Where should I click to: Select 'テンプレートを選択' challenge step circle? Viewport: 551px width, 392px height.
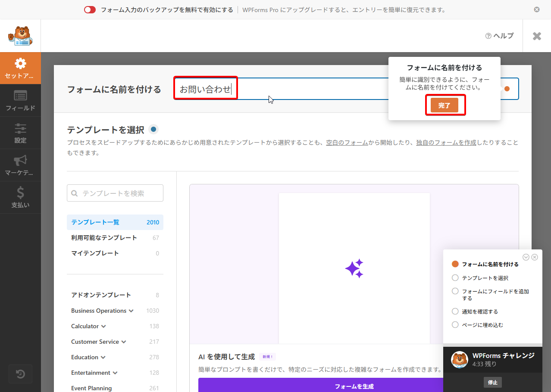click(x=455, y=278)
